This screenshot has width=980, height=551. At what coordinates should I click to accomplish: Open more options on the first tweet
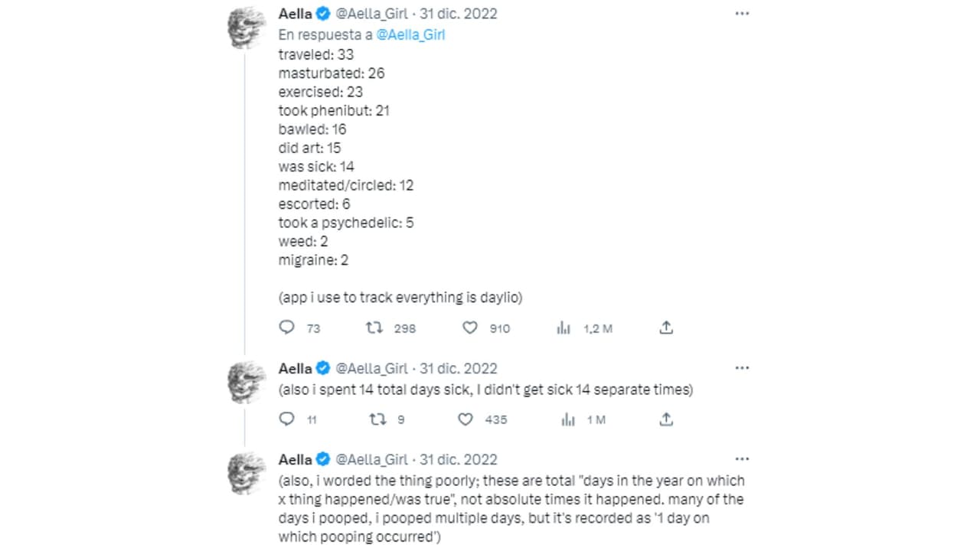(x=741, y=14)
